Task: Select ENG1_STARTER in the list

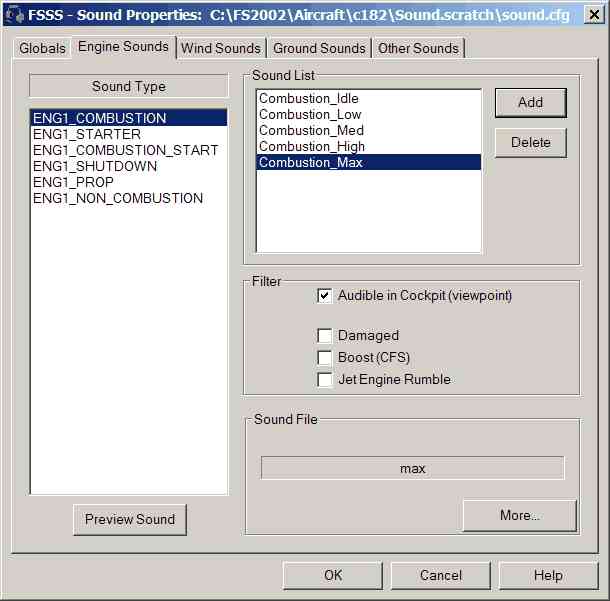Action: [x=129, y=134]
